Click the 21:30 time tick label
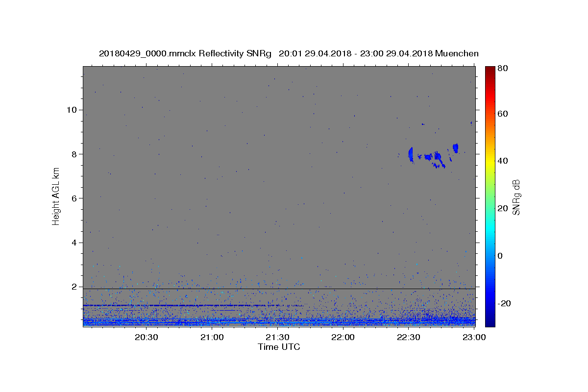This screenshot has width=588, height=392. [x=277, y=337]
